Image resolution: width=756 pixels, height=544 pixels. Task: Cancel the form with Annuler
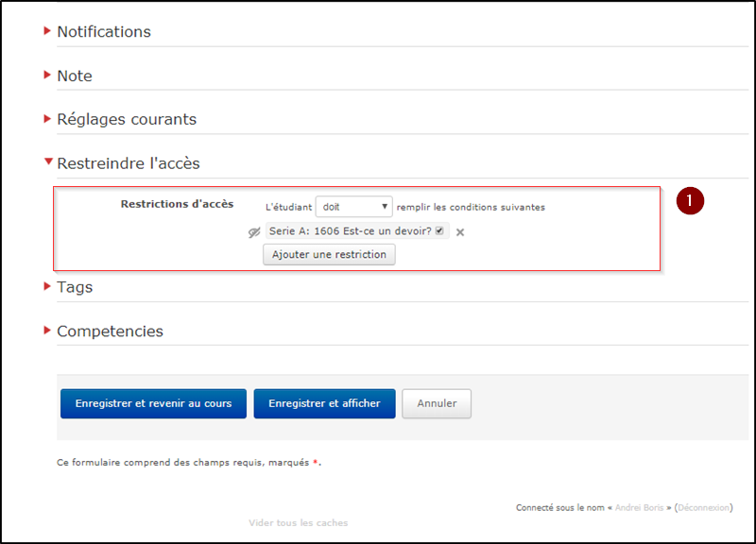pyautogui.click(x=437, y=403)
